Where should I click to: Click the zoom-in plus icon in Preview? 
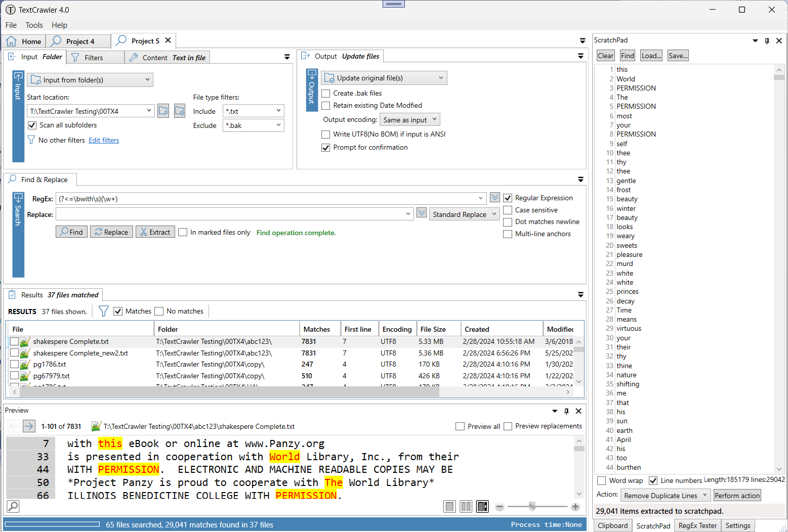pyautogui.click(x=575, y=507)
